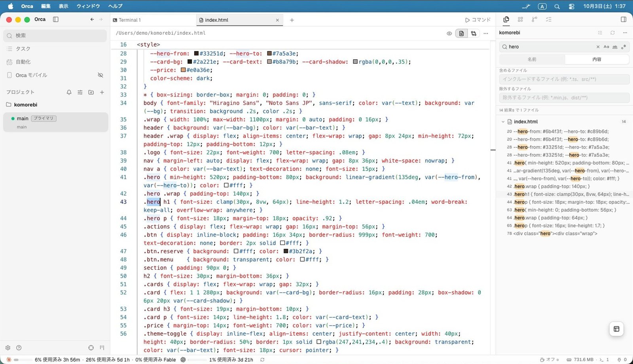The height and width of the screenshot is (364, 633).
Task: Open ウィンドウ menu in menu bar
Action: point(88,6)
